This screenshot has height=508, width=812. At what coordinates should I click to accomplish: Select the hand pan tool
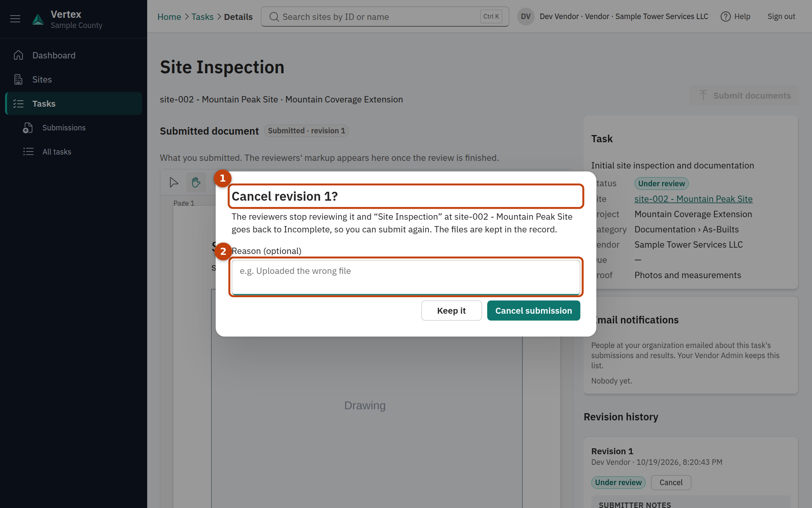click(196, 182)
